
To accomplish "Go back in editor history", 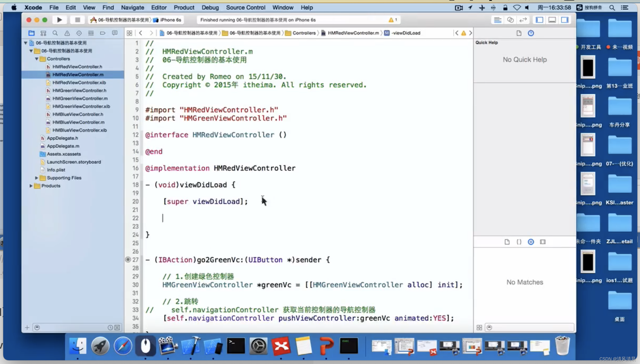I will (141, 33).
